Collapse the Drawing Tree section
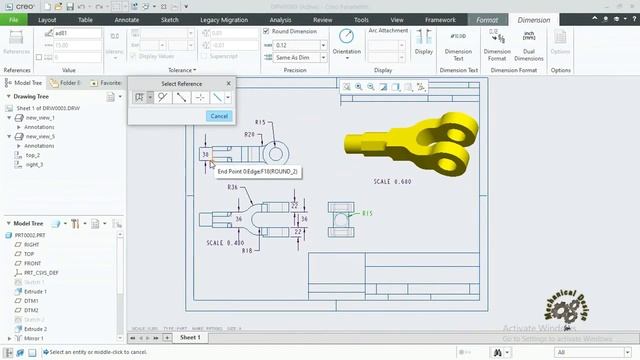 (x=8, y=96)
